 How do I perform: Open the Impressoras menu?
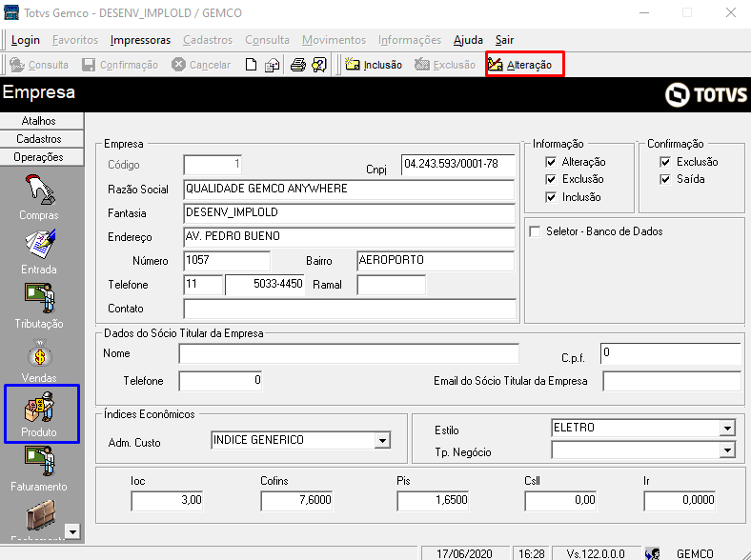(x=140, y=40)
